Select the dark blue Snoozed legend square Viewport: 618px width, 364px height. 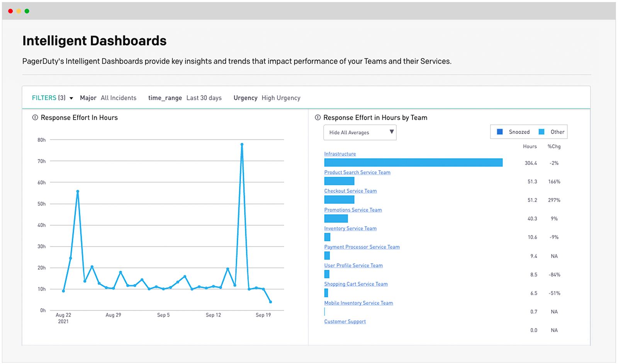(x=499, y=132)
